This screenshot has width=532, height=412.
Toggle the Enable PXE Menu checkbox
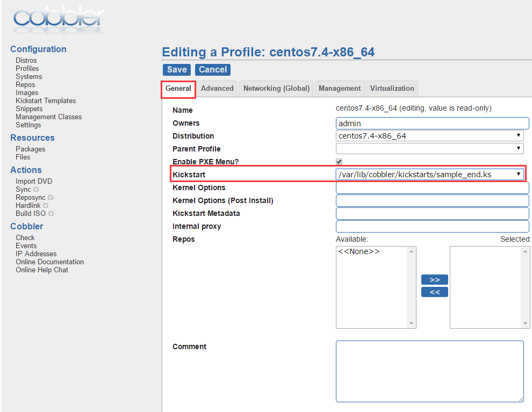pyautogui.click(x=339, y=162)
